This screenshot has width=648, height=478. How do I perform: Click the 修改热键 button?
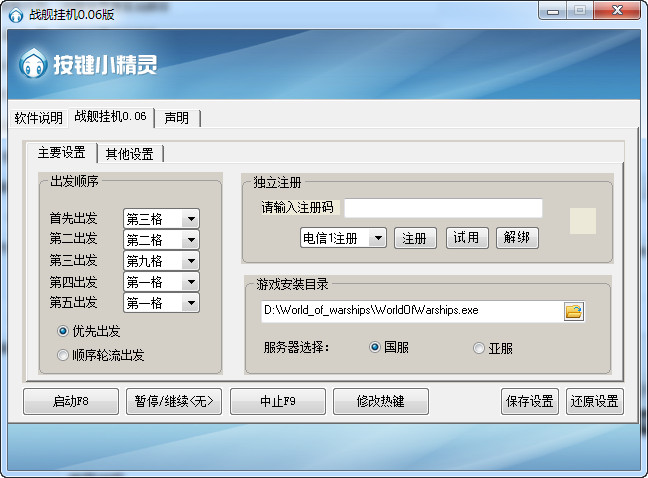[x=381, y=401]
